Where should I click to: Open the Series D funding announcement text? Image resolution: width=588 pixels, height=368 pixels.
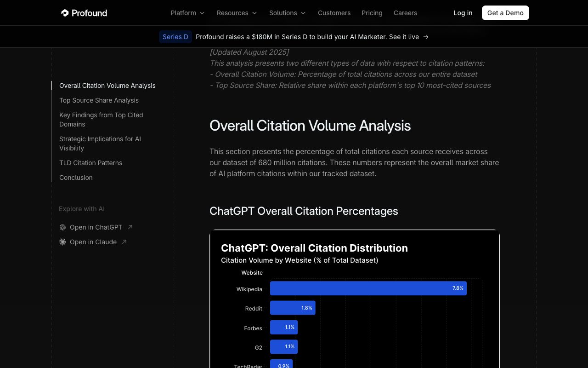point(307,37)
